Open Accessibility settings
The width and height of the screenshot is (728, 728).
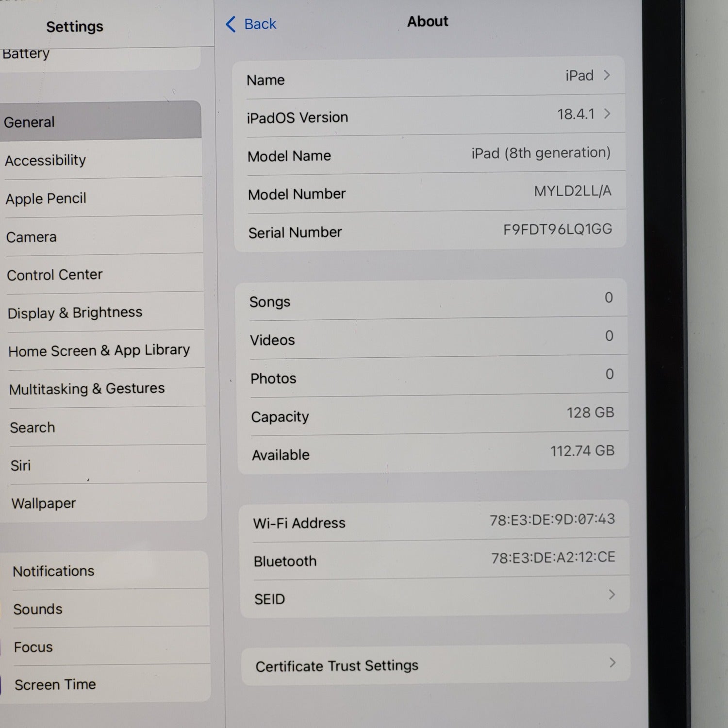click(102, 160)
